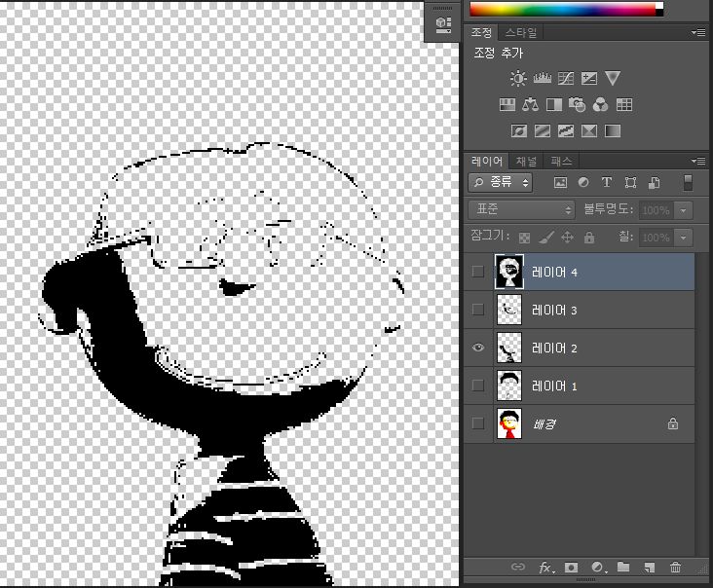This screenshot has height=588, width=713.
Task: Add a Photo Filter adjustment
Action: pos(577,105)
